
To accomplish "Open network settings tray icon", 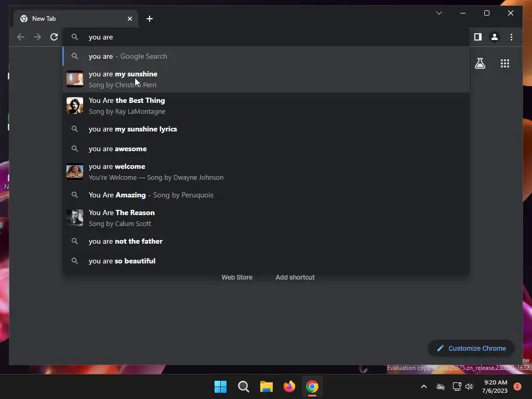I will point(457,387).
